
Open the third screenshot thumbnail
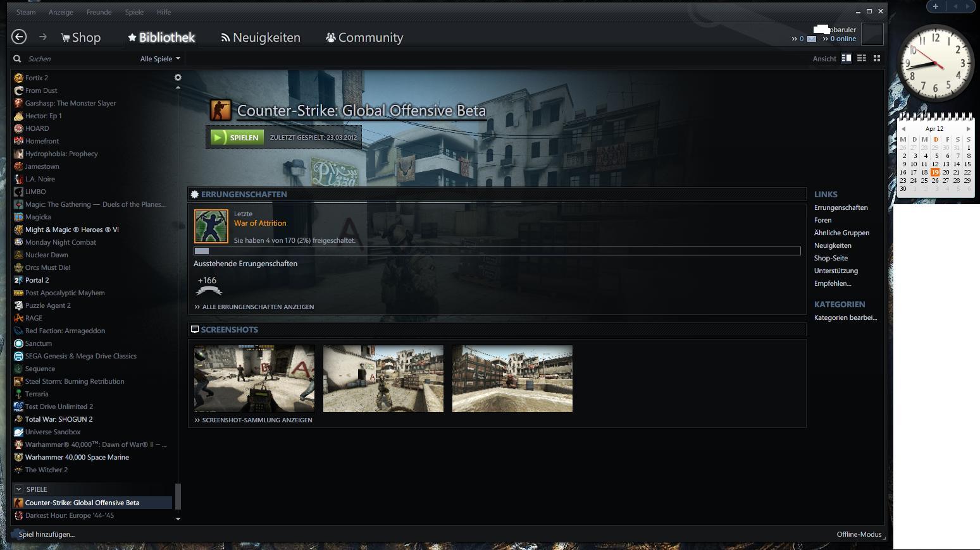(x=512, y=379)
